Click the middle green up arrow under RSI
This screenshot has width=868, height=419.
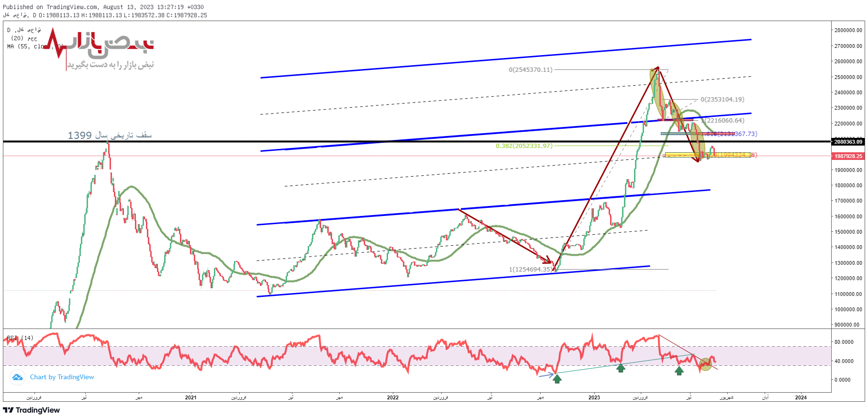pyautogui.click(x=621, y=368)
